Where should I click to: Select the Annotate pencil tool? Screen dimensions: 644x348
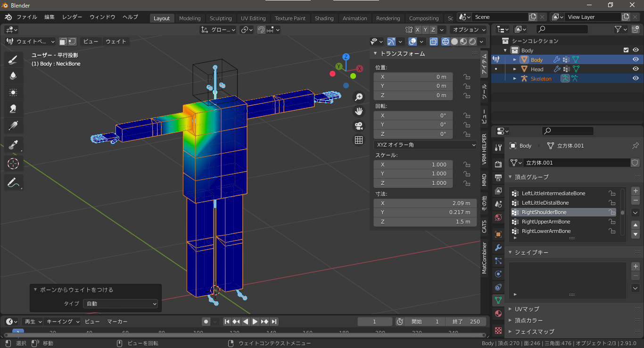click(13, 182)
